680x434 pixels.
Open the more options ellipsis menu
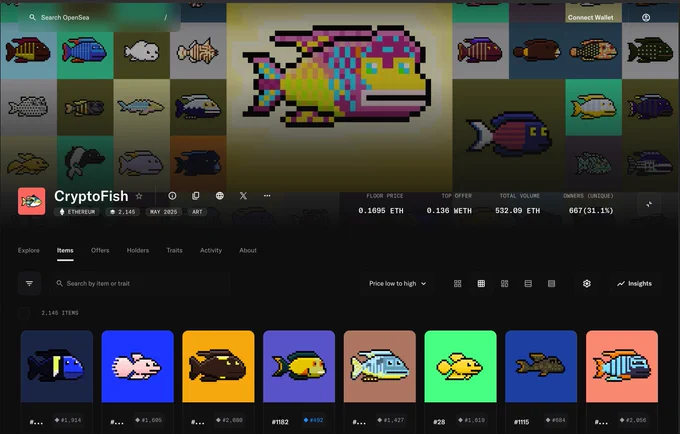point(267,196)
